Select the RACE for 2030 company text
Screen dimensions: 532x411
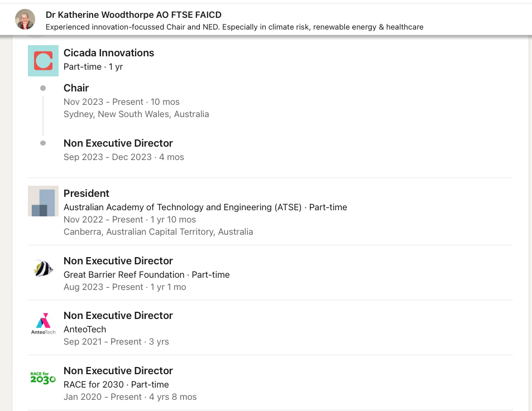coord(94,385)
